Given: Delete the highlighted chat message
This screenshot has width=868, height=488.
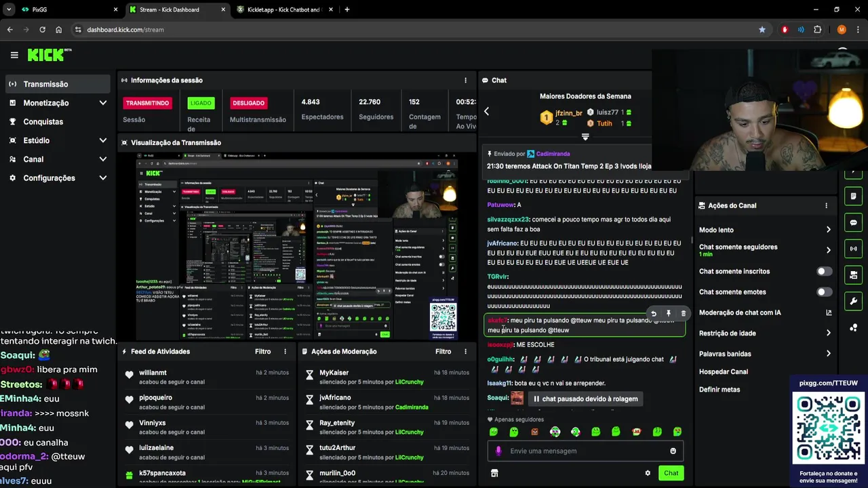Looking at the screenshot, I should pos(683,314).
